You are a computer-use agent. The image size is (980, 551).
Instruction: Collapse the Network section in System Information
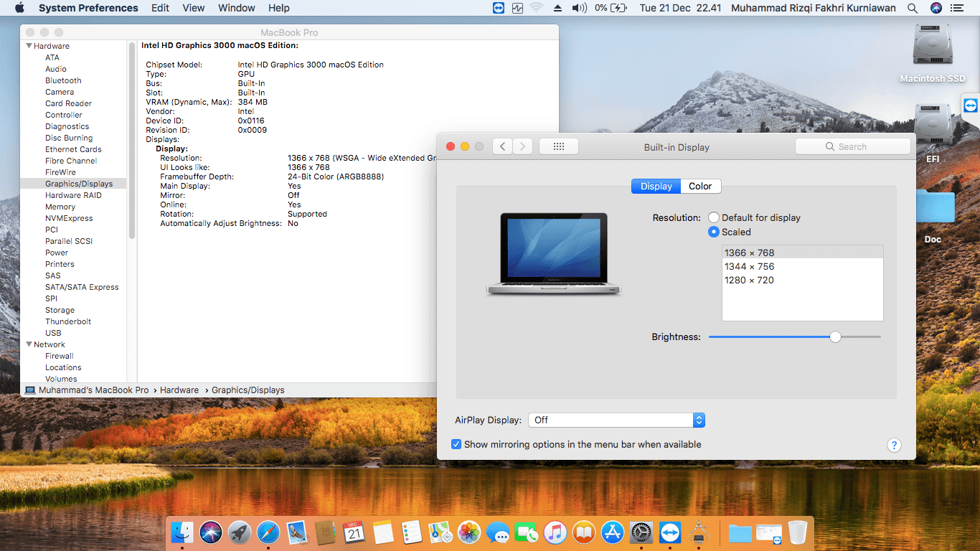29,344
